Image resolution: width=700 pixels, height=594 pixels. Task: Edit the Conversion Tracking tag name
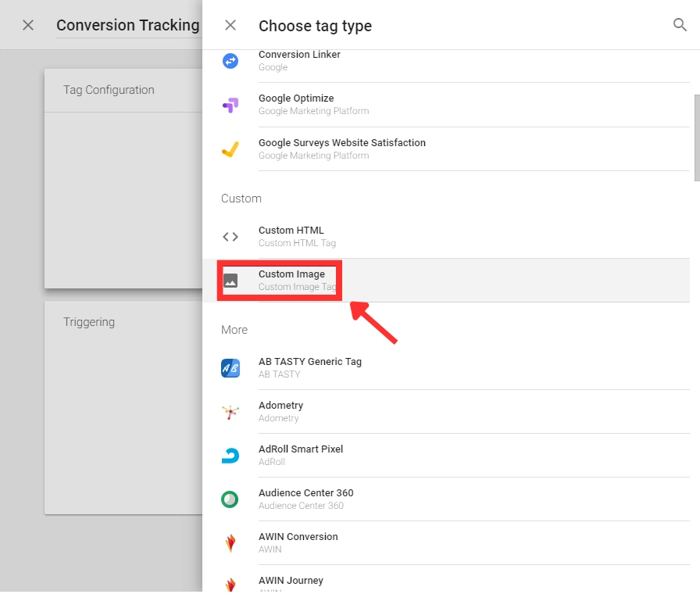point(129,26)
